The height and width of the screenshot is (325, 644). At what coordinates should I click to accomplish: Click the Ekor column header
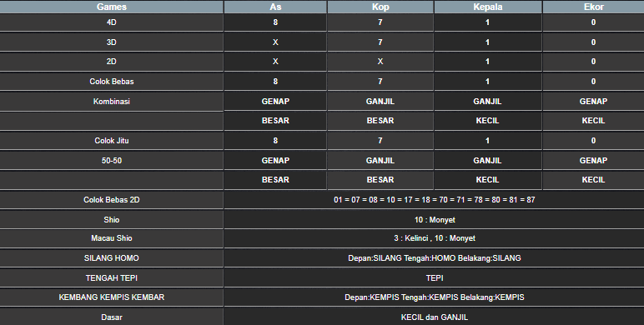593,7
